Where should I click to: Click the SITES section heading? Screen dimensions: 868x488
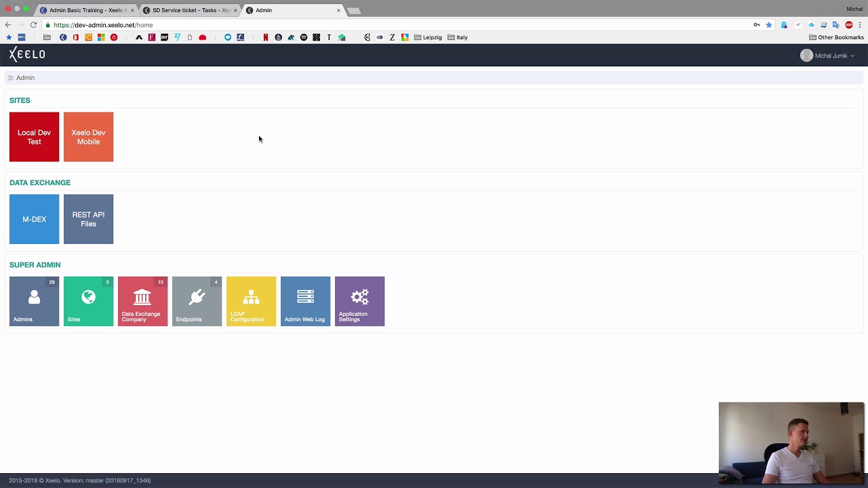[20, 100]
